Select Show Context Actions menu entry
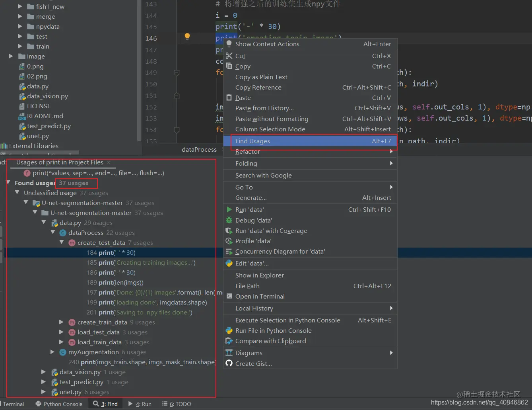 (310, 44)
